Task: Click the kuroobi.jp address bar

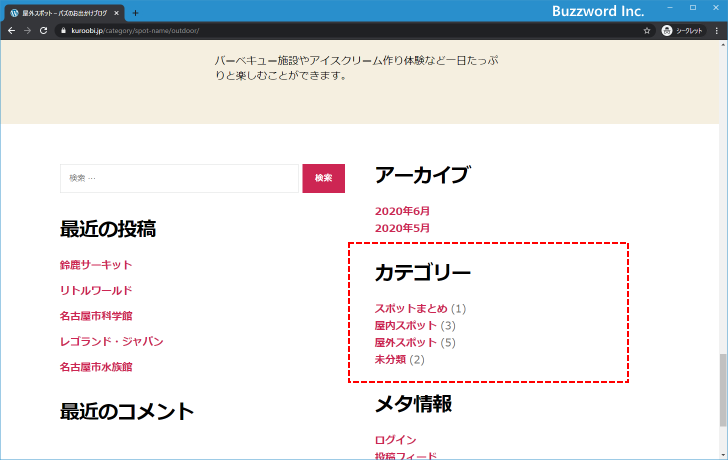Action: 353,31
